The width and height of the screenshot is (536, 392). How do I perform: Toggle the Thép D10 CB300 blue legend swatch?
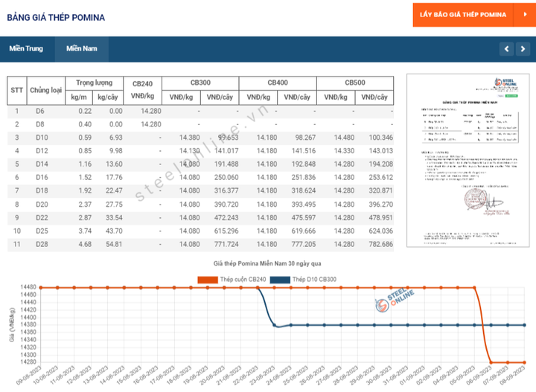pyautogui.click(x=280, y=280)
